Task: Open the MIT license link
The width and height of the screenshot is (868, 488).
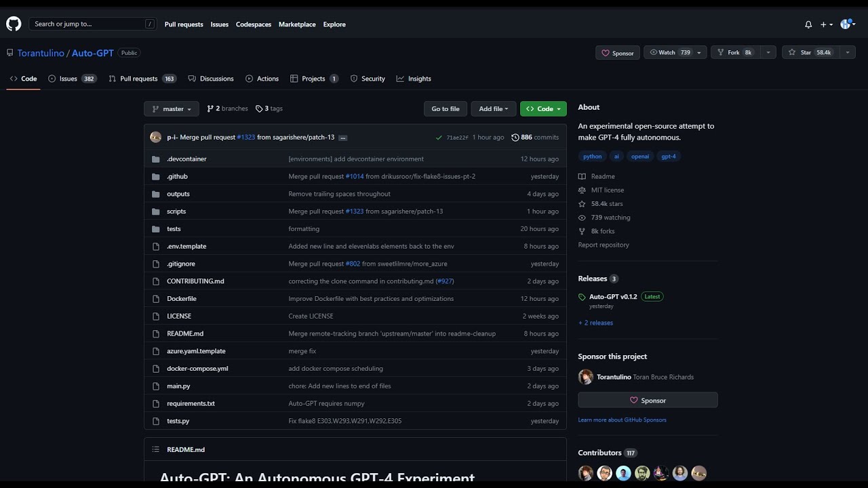Action: pos(601,190)
